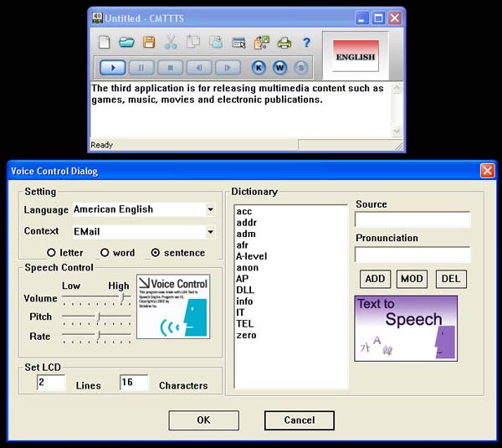Open a file with the folder icon
This screenshot has height=448, width=502.
click(x=126, y=43)
